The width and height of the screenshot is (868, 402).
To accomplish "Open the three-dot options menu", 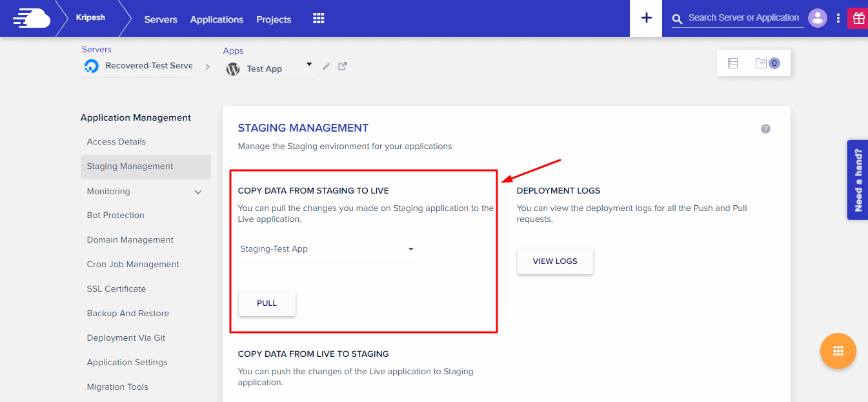I will pyautogui.click(x=838, y=18).
